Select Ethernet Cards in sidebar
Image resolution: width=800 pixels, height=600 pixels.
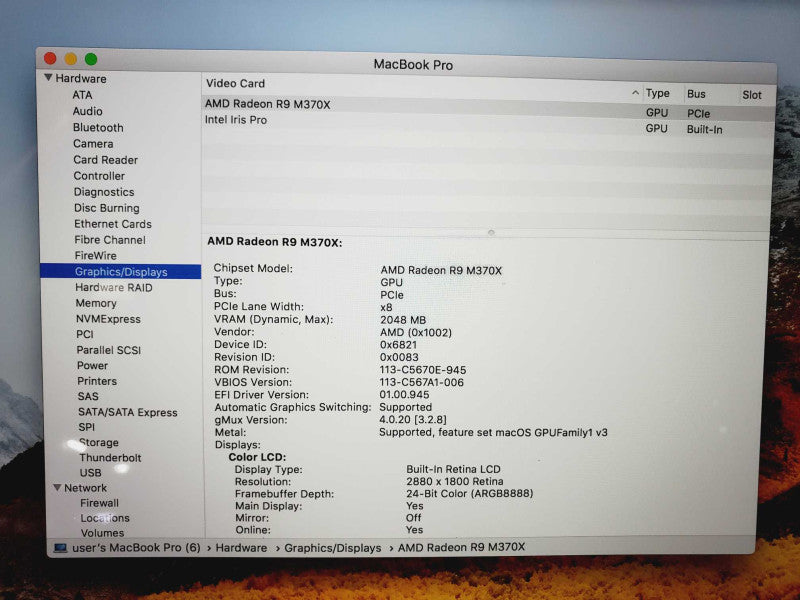coord(113,224)
